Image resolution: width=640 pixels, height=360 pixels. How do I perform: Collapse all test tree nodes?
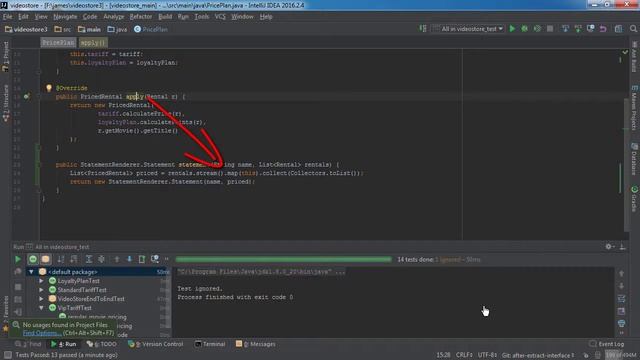101,259
